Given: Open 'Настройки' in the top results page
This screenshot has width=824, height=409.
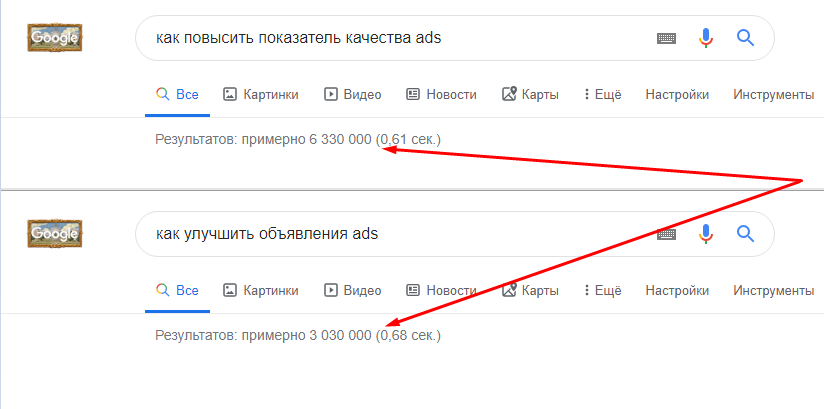Looking at the screenshot, I should click(677, 95).
